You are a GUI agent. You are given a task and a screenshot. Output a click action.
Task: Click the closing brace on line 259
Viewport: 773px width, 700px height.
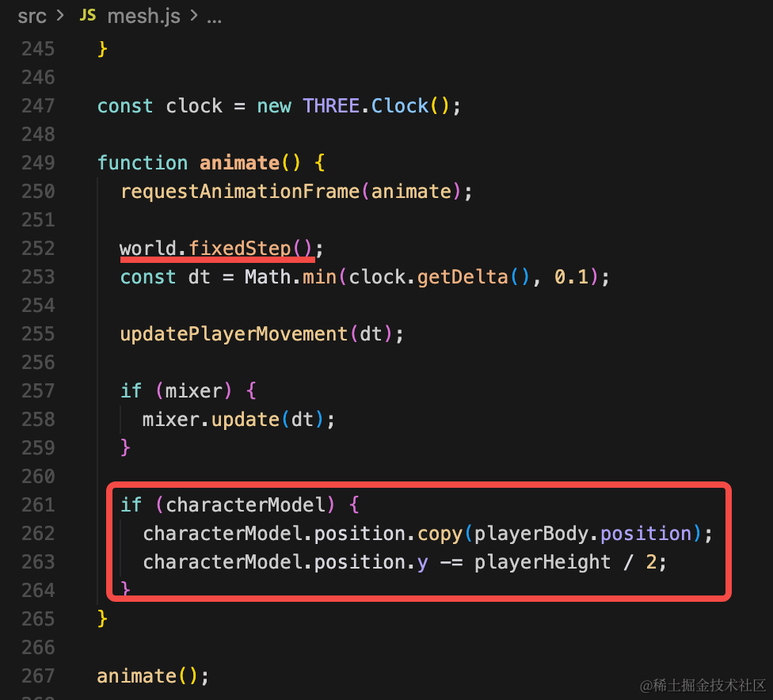(125, 447)
